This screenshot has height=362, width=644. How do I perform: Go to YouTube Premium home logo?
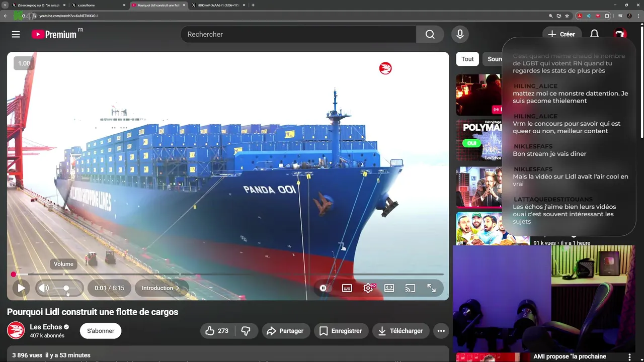(54, 34)
